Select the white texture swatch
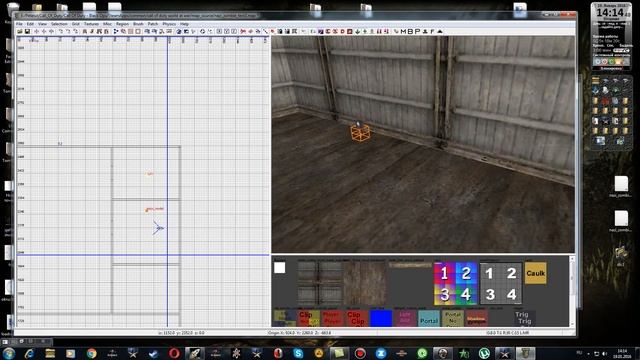 click(280, 268)
